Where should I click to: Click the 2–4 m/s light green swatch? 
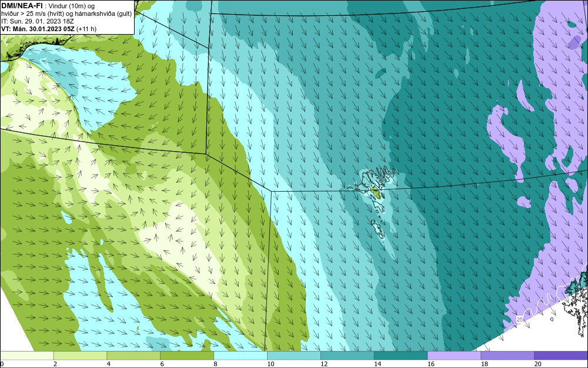pyautogui.click(x=80, y=356)
